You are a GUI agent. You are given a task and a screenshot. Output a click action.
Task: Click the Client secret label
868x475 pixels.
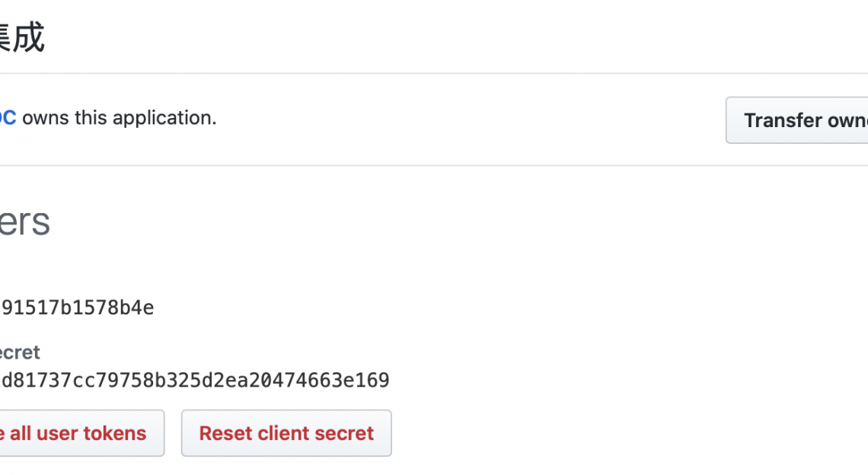point(20,352)
